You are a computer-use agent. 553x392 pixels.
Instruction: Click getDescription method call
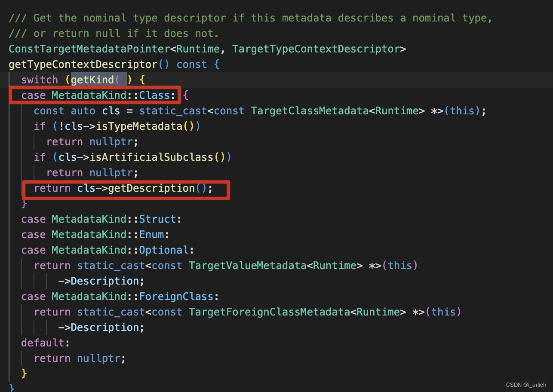coord(151,188)
